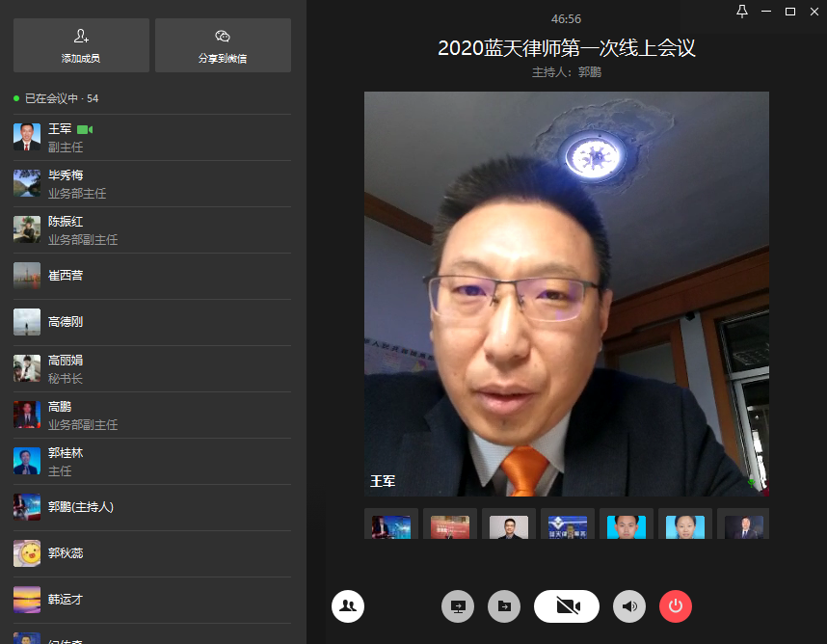This screenshot has height=644, width=827.
Task: Open the host 郭鹏's avatar
Action: pyautogui.click(x=27, y=507)
